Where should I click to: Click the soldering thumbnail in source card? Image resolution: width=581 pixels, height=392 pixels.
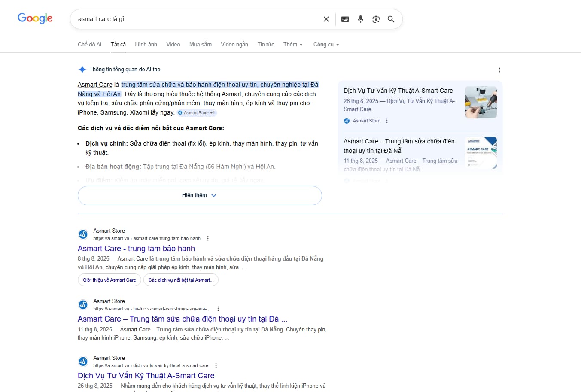pos(481,102)
